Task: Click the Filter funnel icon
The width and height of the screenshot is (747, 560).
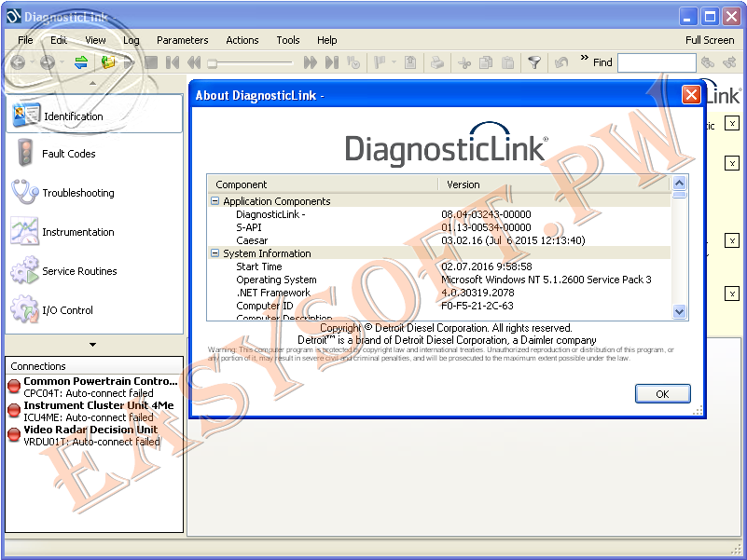Action: (534, 62)
